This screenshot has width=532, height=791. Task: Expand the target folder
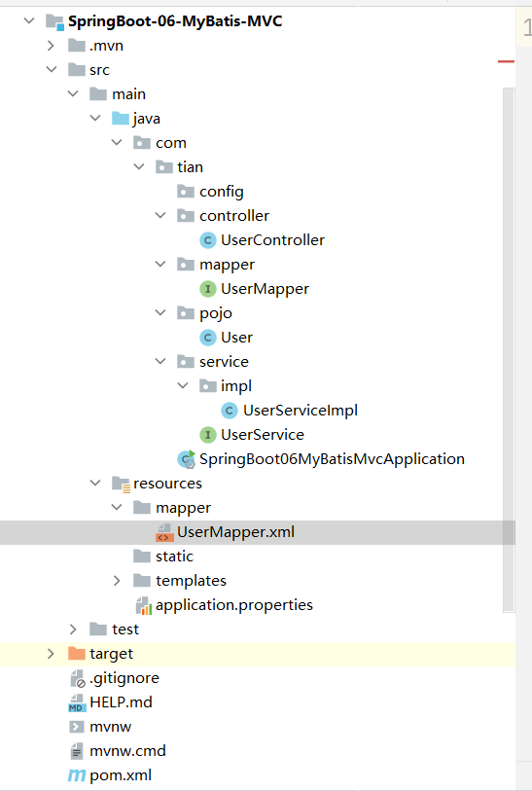pos(51,653)
